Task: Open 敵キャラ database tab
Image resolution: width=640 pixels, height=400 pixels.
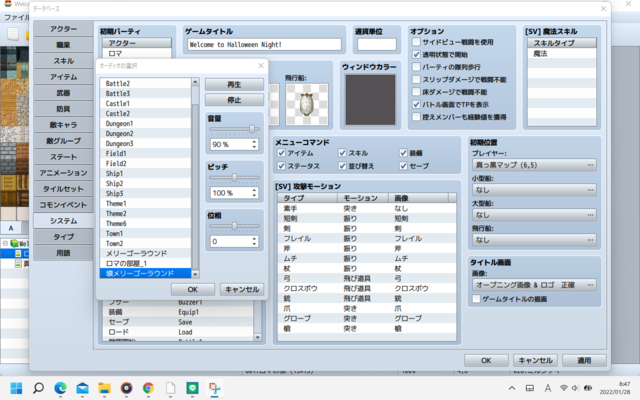Action: click(63, 125)
